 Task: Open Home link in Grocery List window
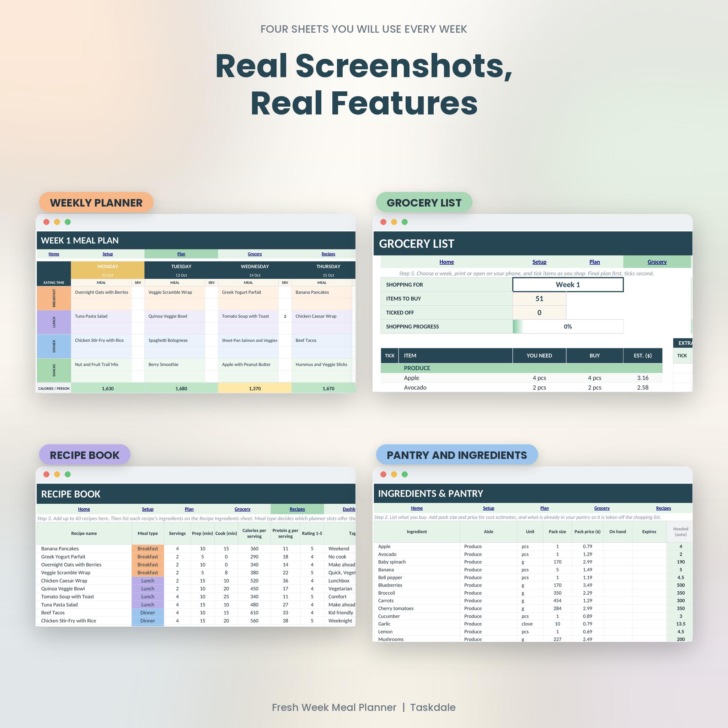click(x=446, y=262)
